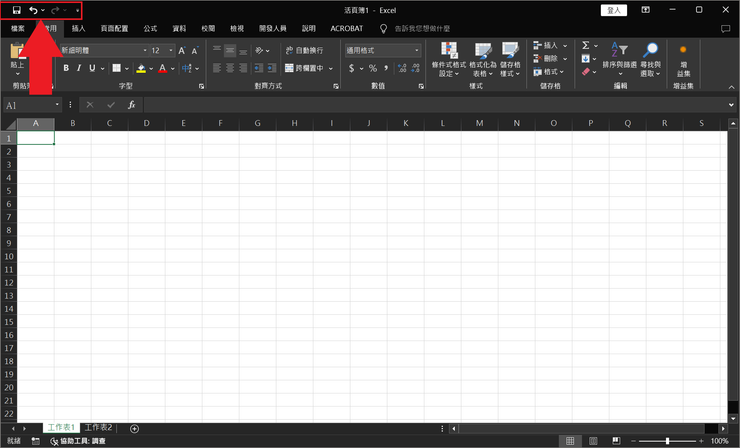The width and height of the screenshot is (740, 448).
Task: Select the 工作表2 sheet tab
Action: coord(99,427)
